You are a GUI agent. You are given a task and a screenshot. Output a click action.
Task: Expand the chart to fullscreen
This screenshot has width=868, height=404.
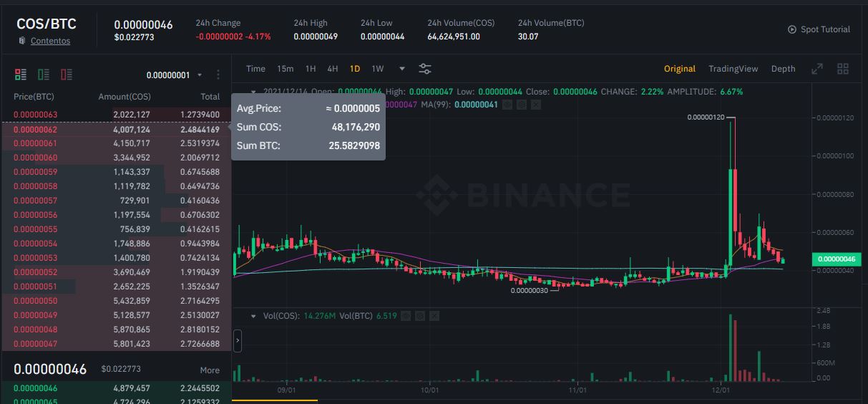(x=816, y=69)
